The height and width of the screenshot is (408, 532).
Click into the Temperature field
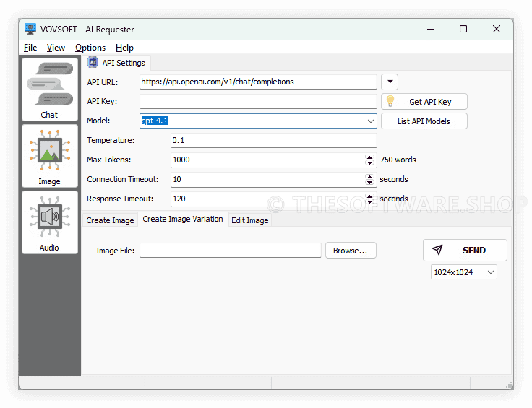[x=274, y=140]
